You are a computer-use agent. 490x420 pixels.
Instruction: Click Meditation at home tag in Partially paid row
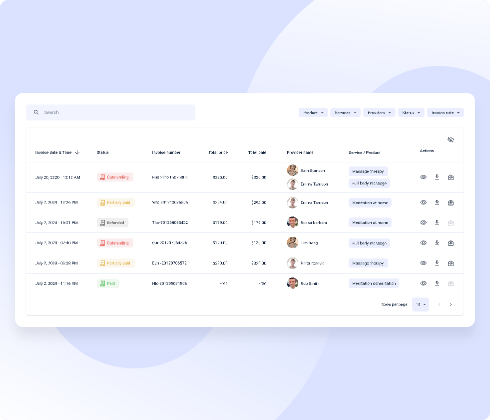click(370, 202)
